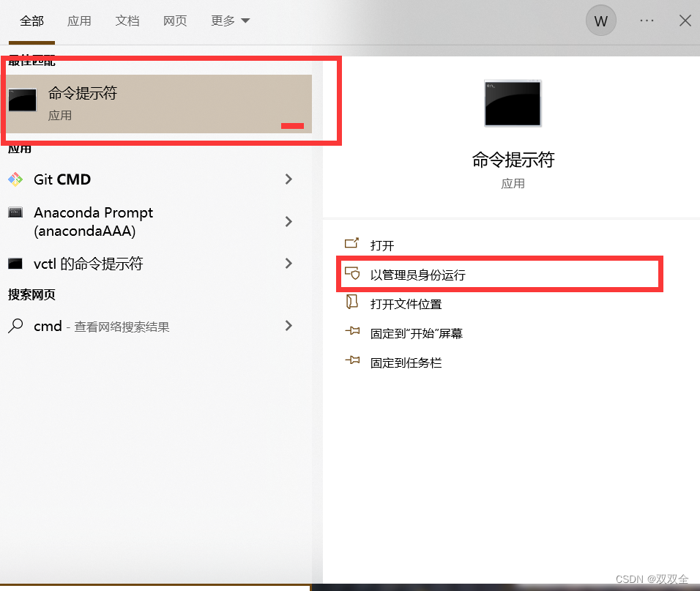Viewport: 700px width, 591px height.
Task: Open the 更多 dropdown
Action: [x=230, y=21]
